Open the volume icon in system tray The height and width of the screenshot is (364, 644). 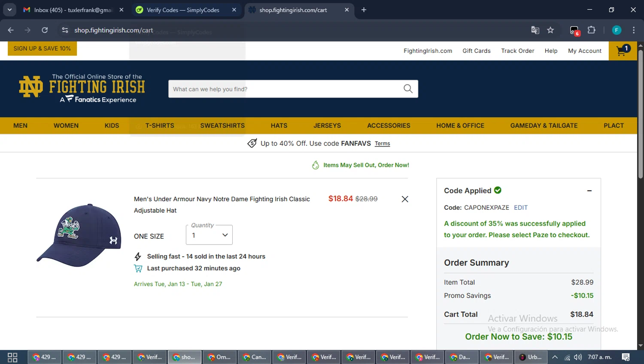tap(578, 357)
